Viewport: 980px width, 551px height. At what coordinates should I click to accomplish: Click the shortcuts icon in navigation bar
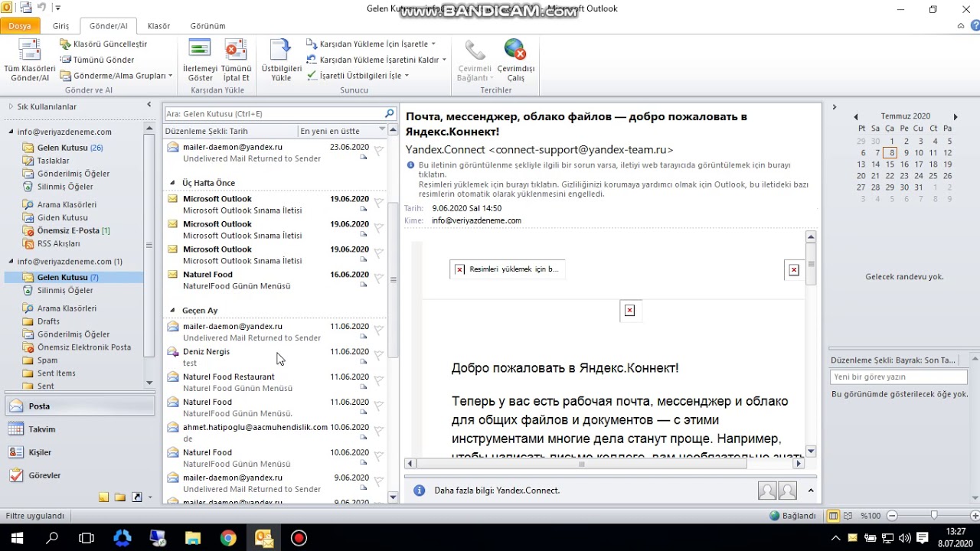[137, 497]
